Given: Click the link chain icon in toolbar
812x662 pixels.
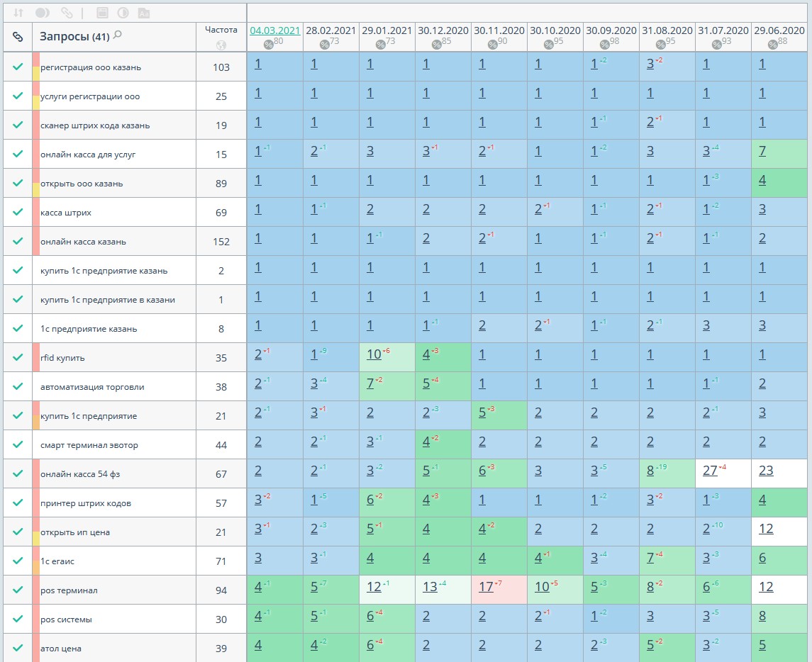Looking at the screenshot, I should pos(67,13).
